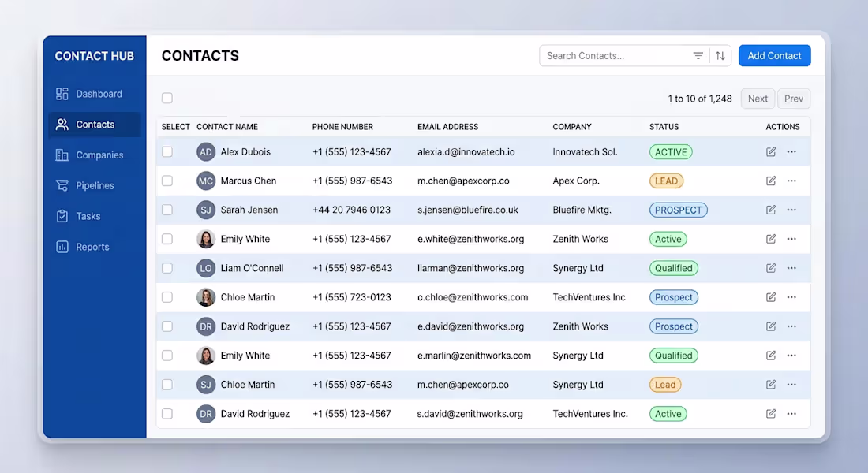Open edit icon for Sarah Jensen row

[x=771, y=210]
